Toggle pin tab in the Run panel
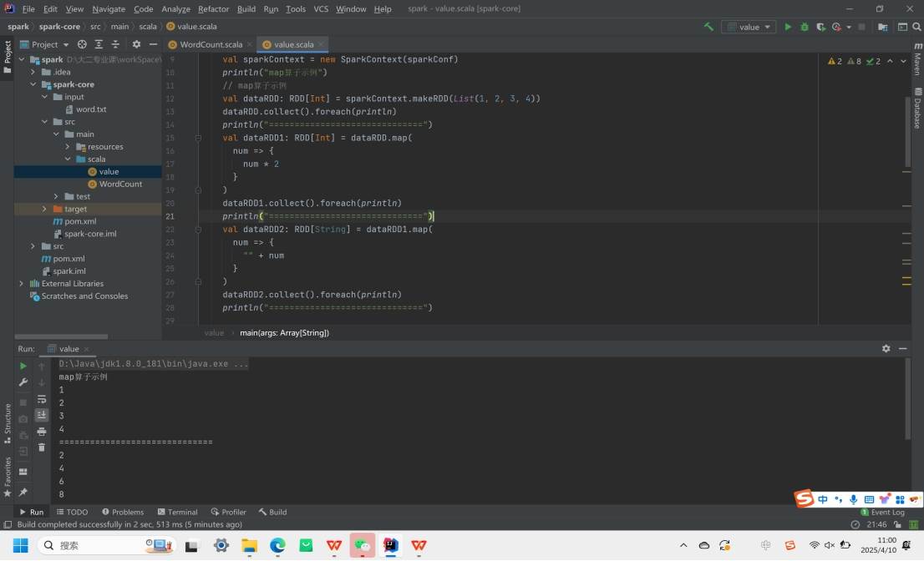Screen dimensions: 924x561 23,492
